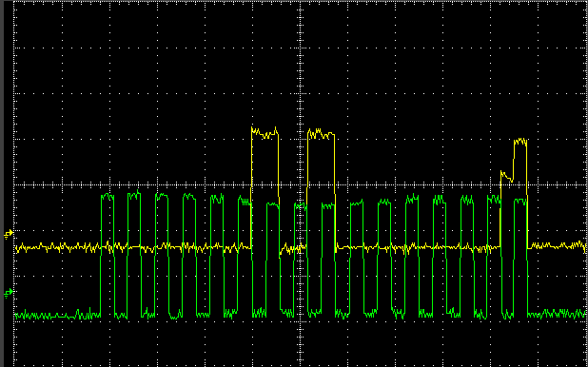The height and width of the screenshot is (367, 588).
Task: Pick the upper plateau of the stepped yellow pulse
Action: coord(520,142)
